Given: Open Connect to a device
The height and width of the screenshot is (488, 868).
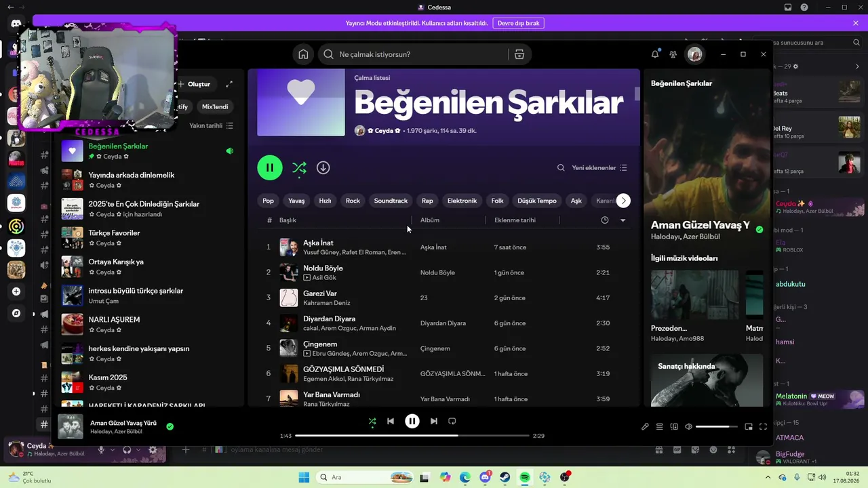Looking at the screenshot, I should pyautogui.click(x=674, y=426).
